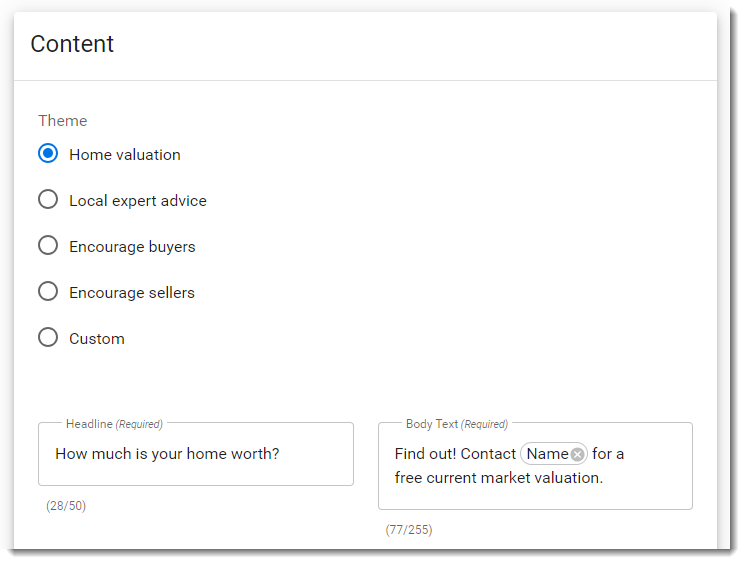Click the Headline character counter (28/50)

tap(66, 506)
